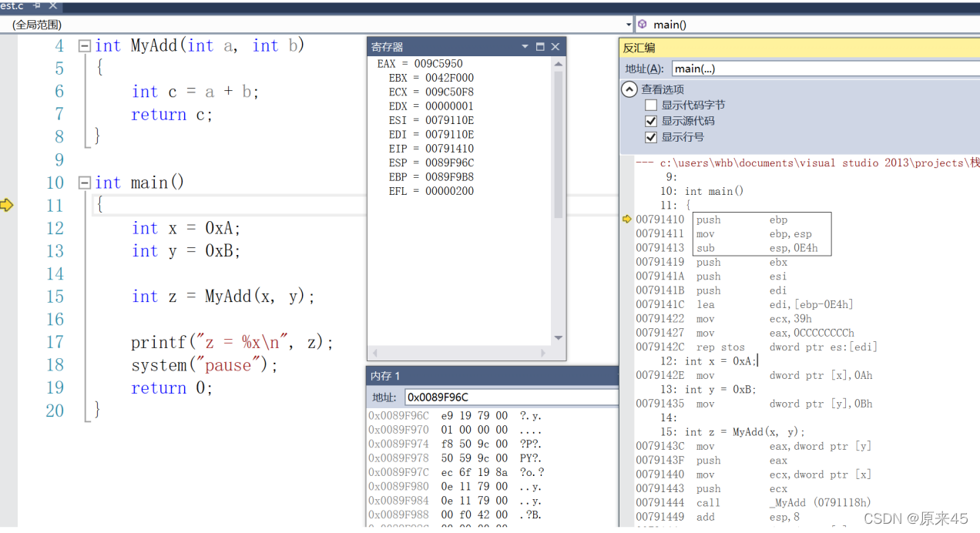Screen dimensions: 980x533
Task: Click the 反汇编 disassembly window title
Action: [x=639, y=48]
